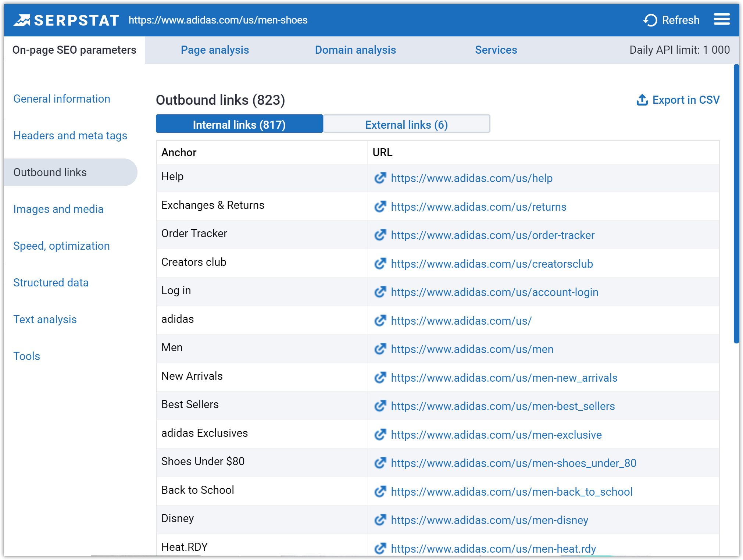
Task: Click the Serpstat logo icon
Action: pyautogui.click(x=22, y=20)
